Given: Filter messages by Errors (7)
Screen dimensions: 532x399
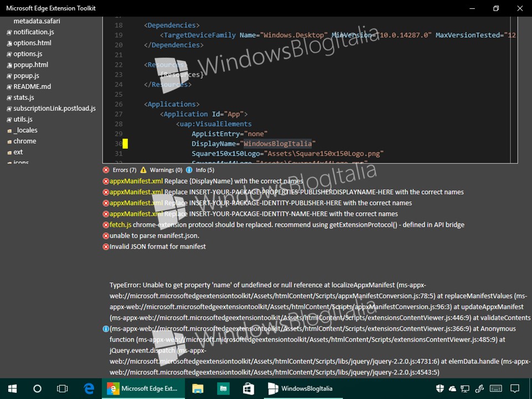Looking at the screenshot, I should (x=120, y=170).
